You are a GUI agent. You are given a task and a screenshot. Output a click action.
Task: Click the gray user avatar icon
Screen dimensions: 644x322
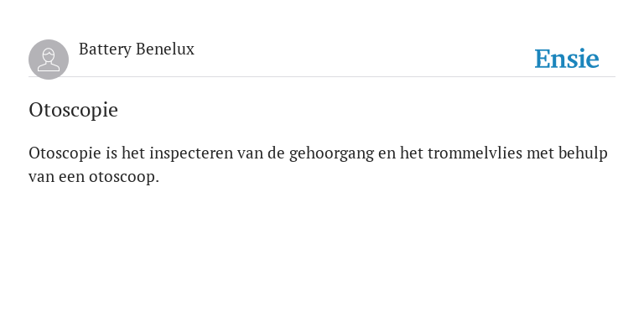tap(49, 60)
